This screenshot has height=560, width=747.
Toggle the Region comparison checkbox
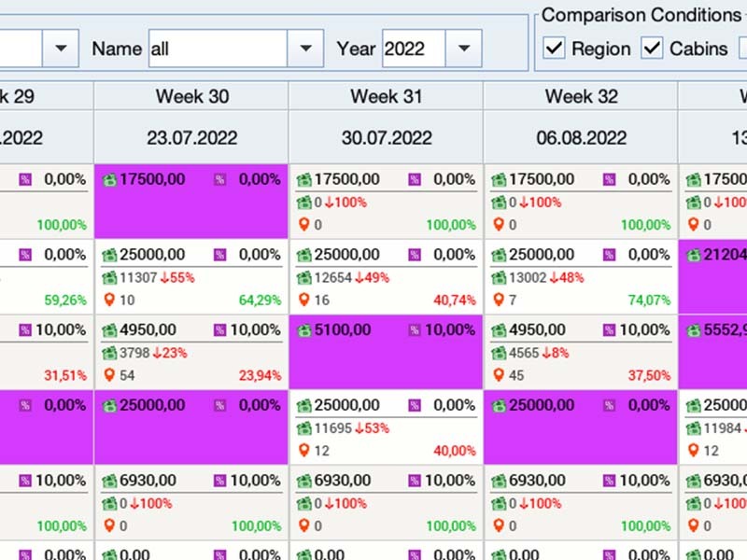coord(554,49)
